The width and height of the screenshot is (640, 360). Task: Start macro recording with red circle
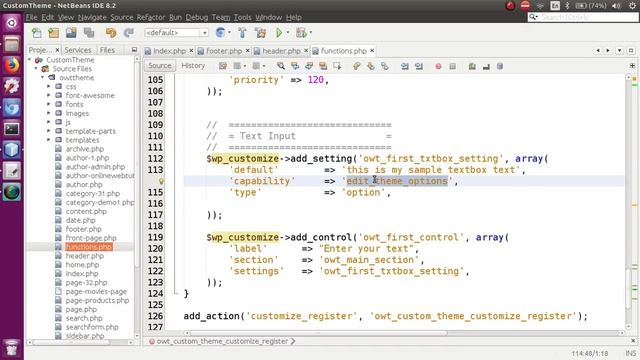point(438,66)
